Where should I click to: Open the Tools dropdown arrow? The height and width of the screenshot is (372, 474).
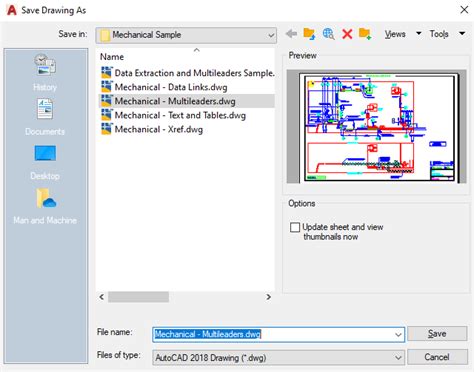click(x=462, y=33)
